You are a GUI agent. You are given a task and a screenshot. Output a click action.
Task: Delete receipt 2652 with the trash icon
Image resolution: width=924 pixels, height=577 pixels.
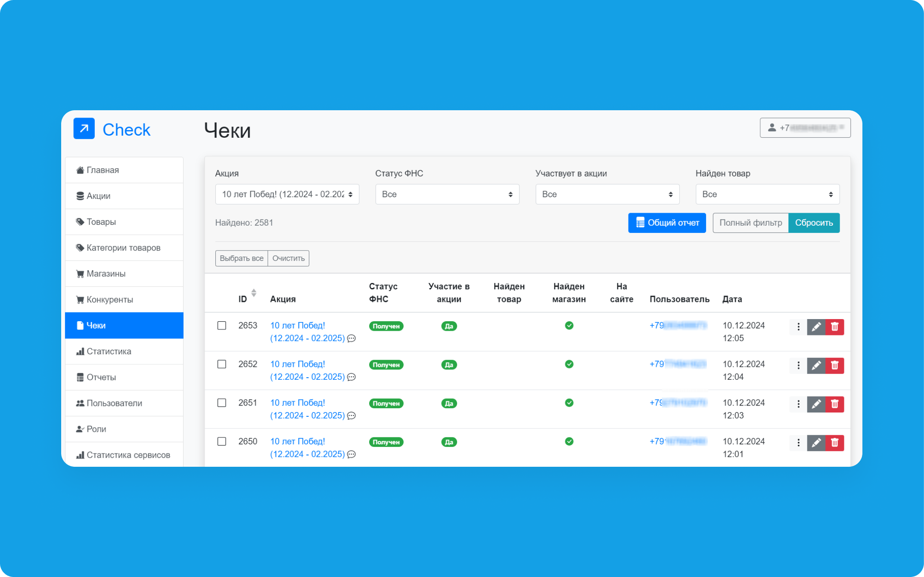pyautogui.click(x=834, y=366)
